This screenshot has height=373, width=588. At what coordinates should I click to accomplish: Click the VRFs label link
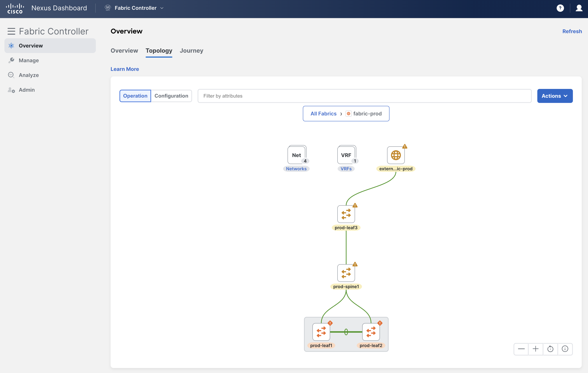click(346, 169)
